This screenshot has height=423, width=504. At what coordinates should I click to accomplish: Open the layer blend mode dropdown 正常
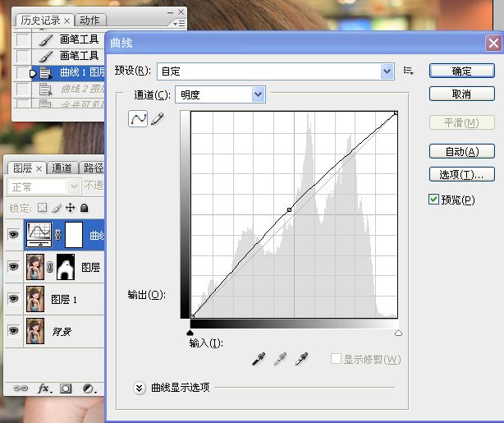pos(44,186)
